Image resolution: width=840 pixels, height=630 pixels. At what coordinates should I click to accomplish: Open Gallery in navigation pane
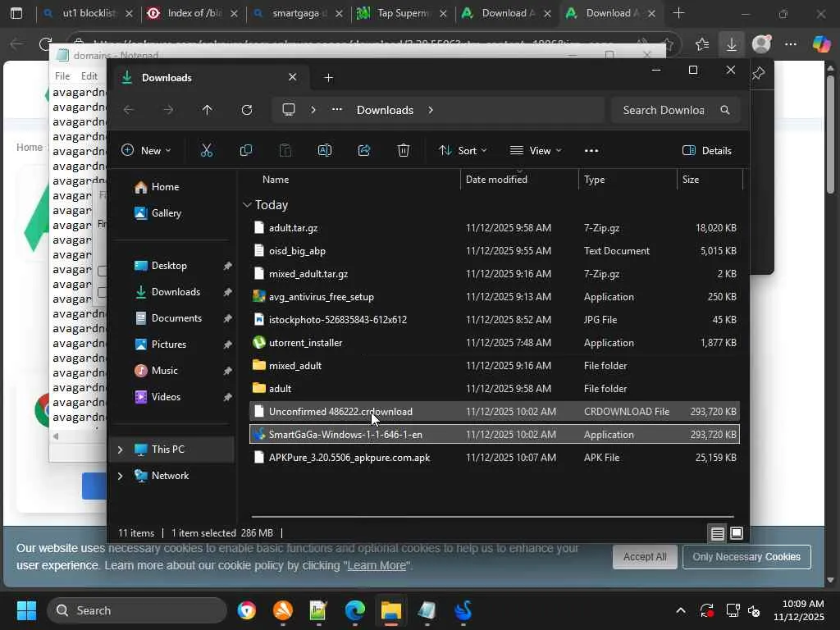(158, 213)
